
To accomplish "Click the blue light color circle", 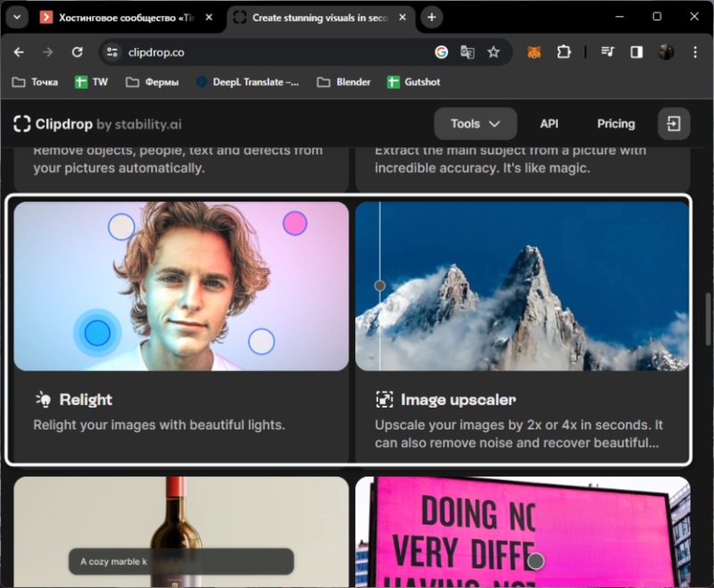I will click(97, 333).
